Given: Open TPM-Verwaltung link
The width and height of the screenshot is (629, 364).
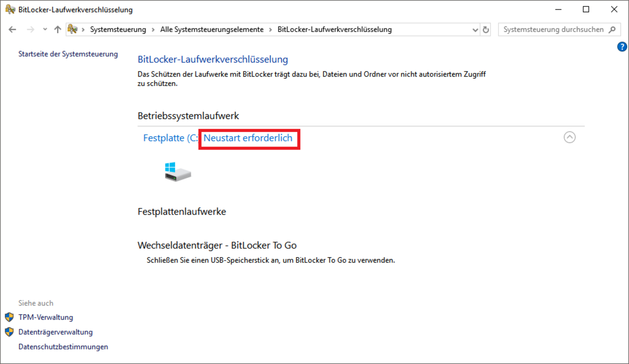Looking at the screenshot, I should pyautogui.click(x=46, y=317).
